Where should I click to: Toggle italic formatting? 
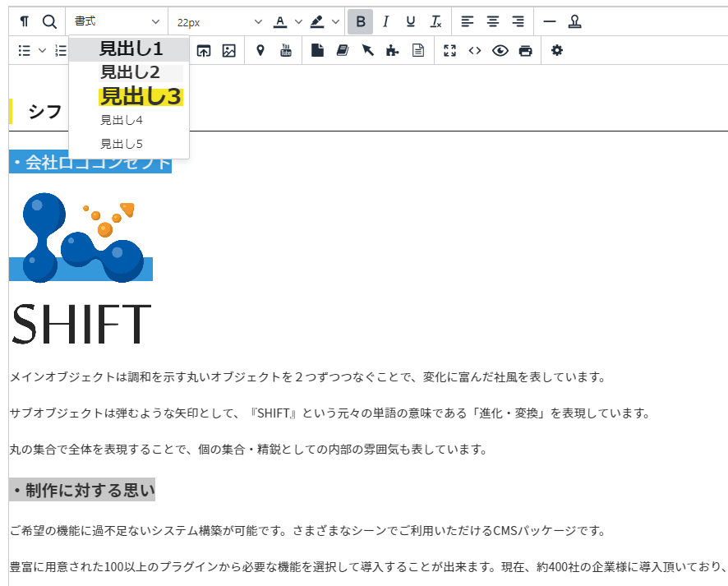pyautogui.click(x=385, y=21)
